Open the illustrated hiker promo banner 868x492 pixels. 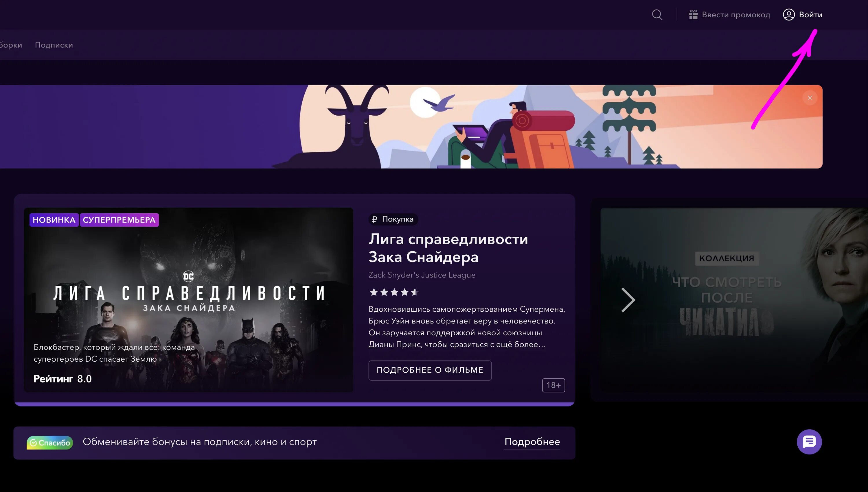coord(411,127)
